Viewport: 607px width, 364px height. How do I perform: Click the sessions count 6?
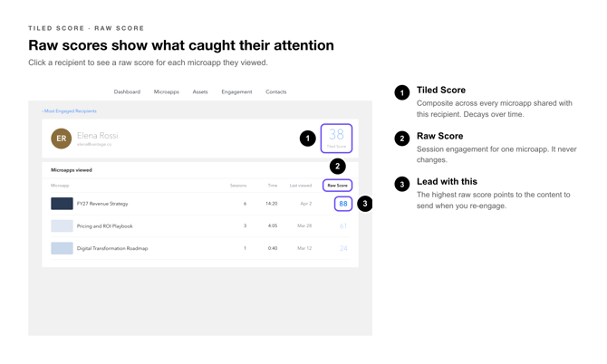point(245,204)
